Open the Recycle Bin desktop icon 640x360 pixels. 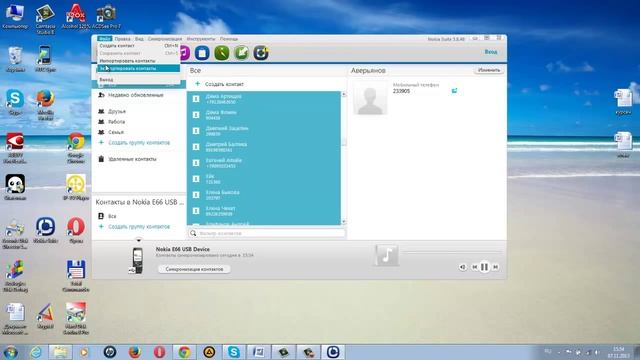15,59
